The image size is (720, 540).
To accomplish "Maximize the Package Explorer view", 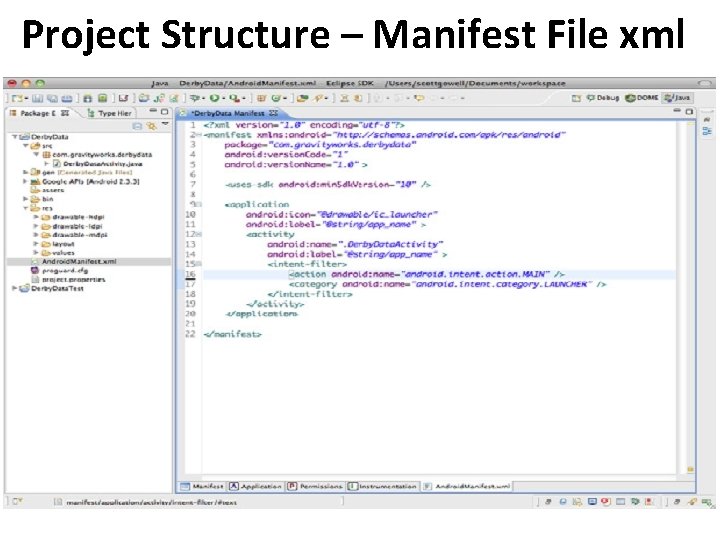I will click(164, 112).
